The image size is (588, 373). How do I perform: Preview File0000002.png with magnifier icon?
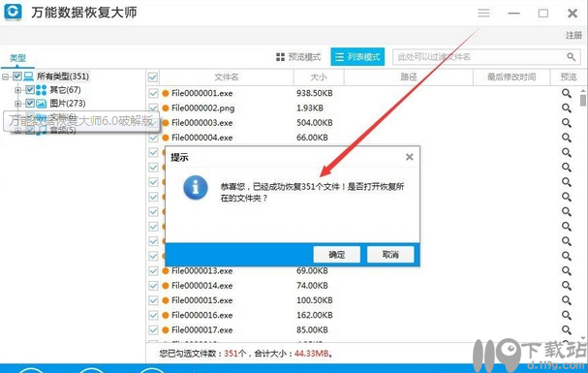pyautogui.click(x=567, y=108)
